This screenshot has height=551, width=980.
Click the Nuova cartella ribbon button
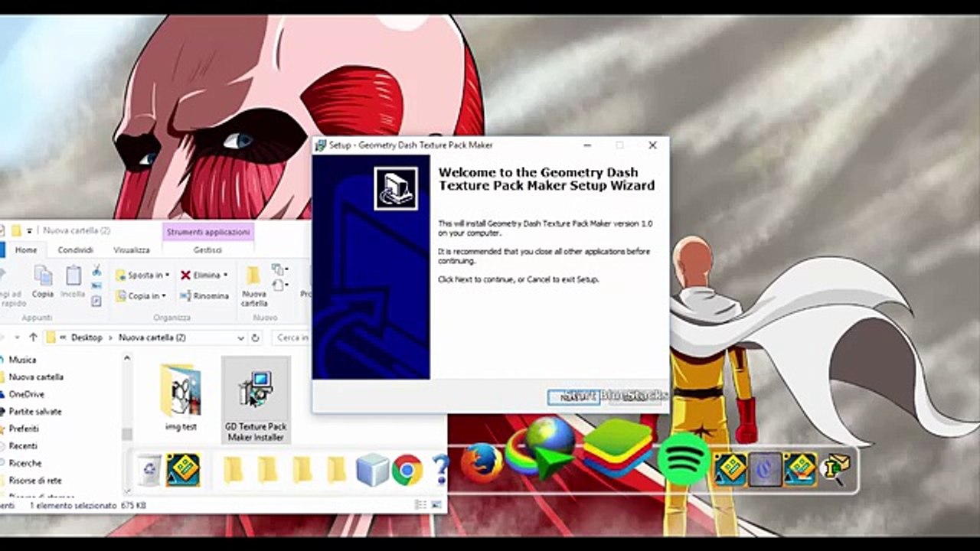pos(254,286)
